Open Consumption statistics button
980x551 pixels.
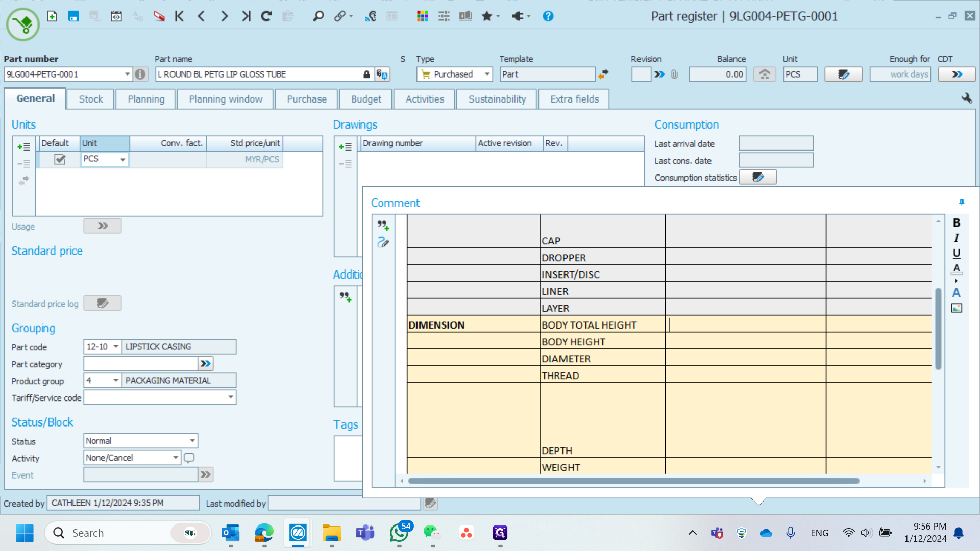tap(758, 177)
